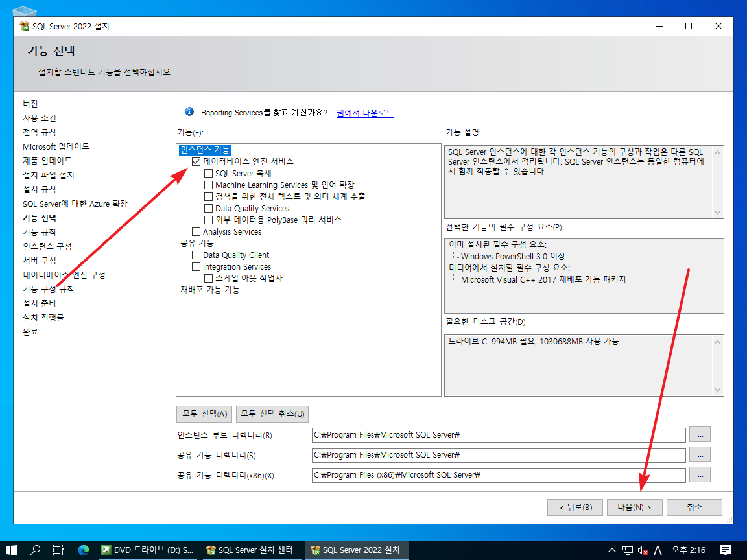Viewport: 747px width, 560px height.
Task: Select 재배포 가능 기능 tree heading
Action: 209,290
